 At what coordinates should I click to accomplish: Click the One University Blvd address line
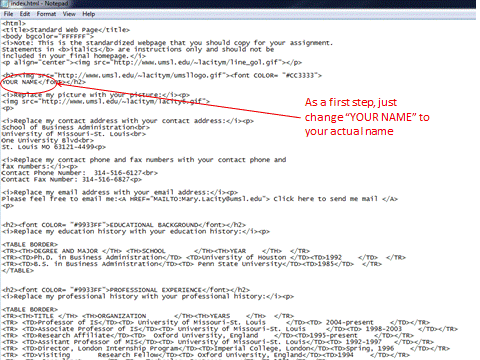47,140
